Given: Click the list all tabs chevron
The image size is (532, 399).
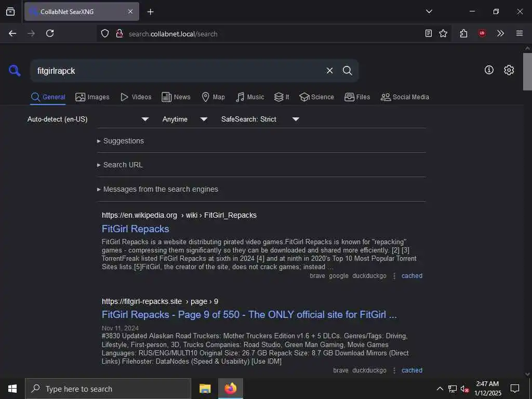Looking at the screenshot, I should [429, 11].
